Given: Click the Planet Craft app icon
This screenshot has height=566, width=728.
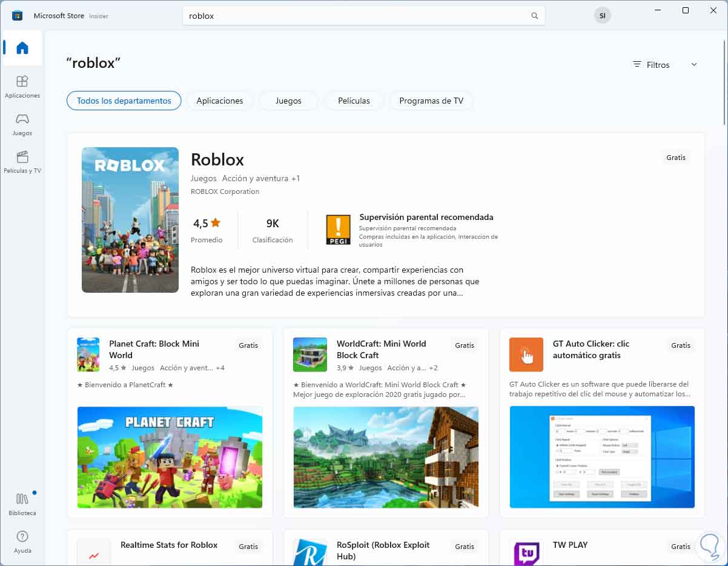Looking at the screenshot, I should pyautogui.click(x=88, y=355).
